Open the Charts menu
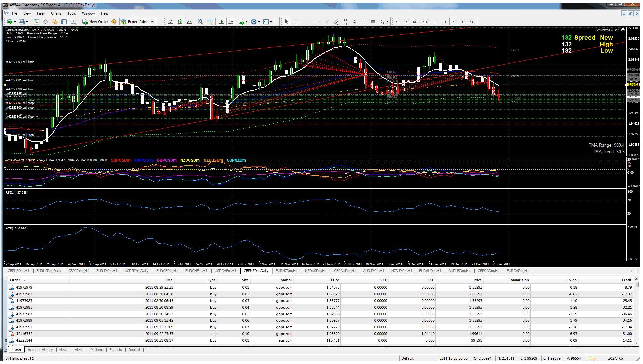 point(56,13)
